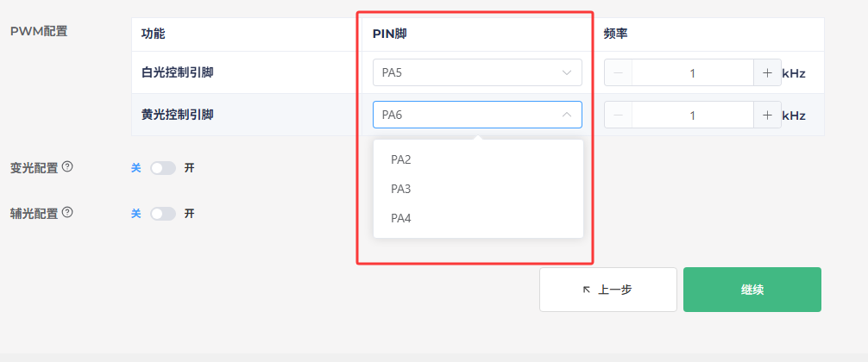Toggle the 辅光配置 switch
This screenshot has width=868, height=362.
point(163,214)
